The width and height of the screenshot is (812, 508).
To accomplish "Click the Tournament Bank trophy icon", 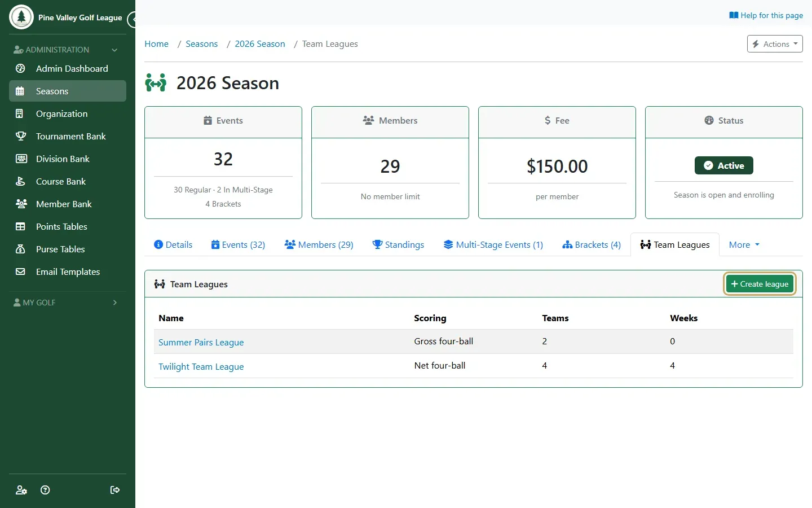I will 20,136.
